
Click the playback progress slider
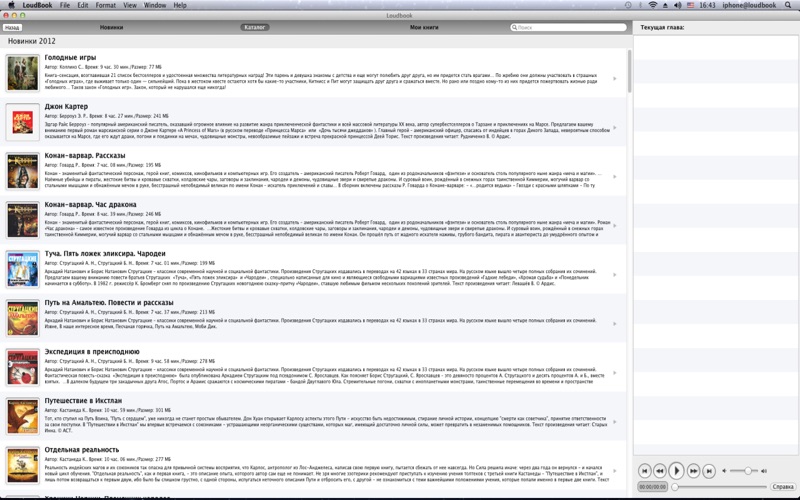pyautogui.click(x=720, y=487)
